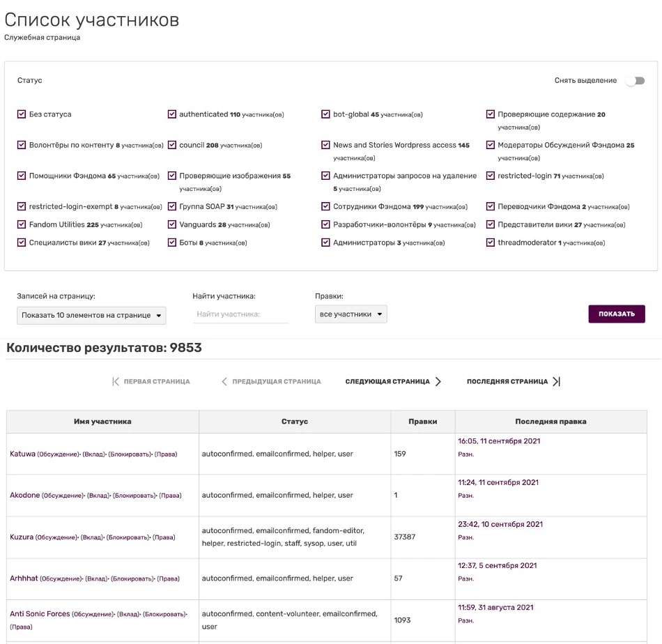This screenshot has width=662, height=644.
Task: Open the records per page dropdown
Action: click(x=91, y=315)
